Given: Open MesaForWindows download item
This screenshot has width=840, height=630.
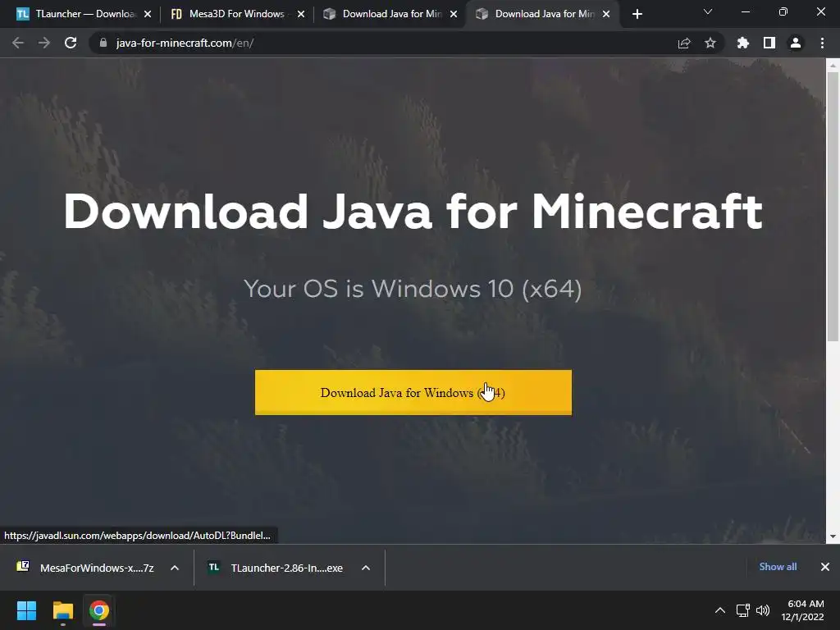Looking at the screenshot, I should [x=97, y=568].
